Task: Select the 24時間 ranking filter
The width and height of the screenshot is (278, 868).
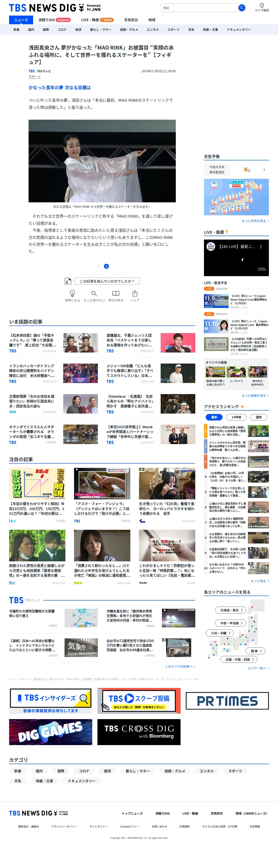Action: (236, 417)
